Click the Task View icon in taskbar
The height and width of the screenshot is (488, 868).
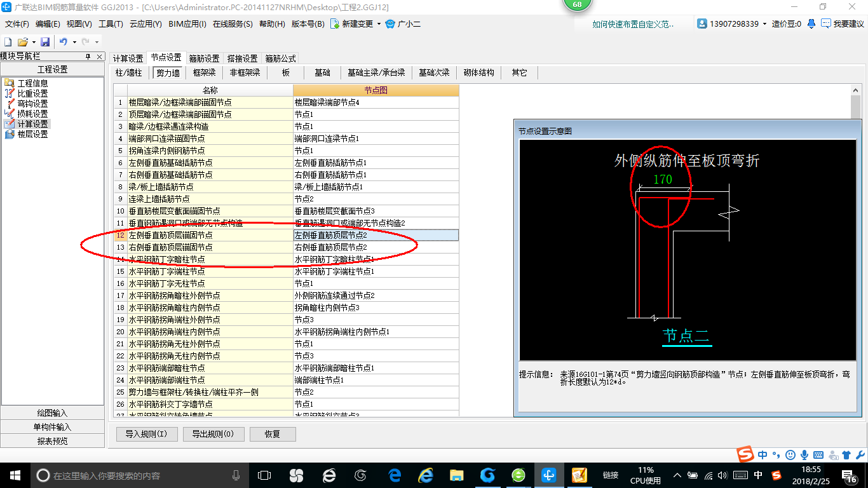(x=264, y=475)
